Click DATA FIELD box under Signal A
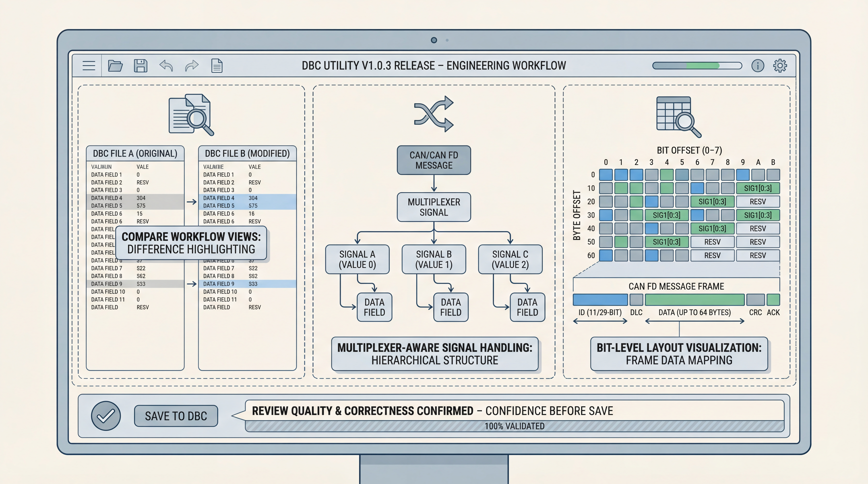868x484 pixels. [374, 307]
